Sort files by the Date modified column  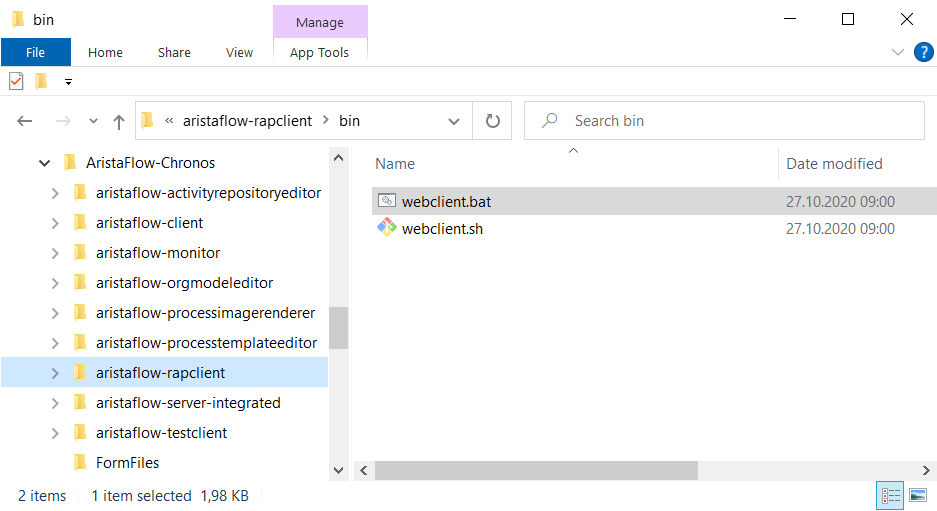coord(834,164)
